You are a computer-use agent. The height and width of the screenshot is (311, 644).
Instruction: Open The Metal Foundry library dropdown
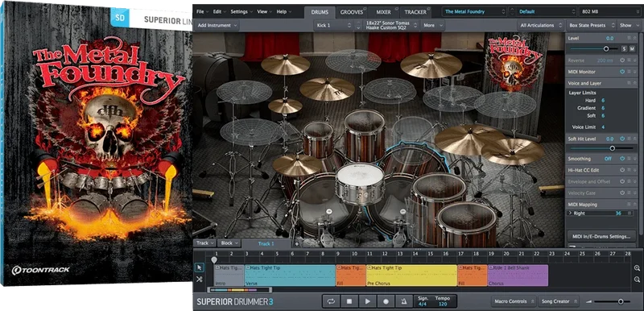475,12
